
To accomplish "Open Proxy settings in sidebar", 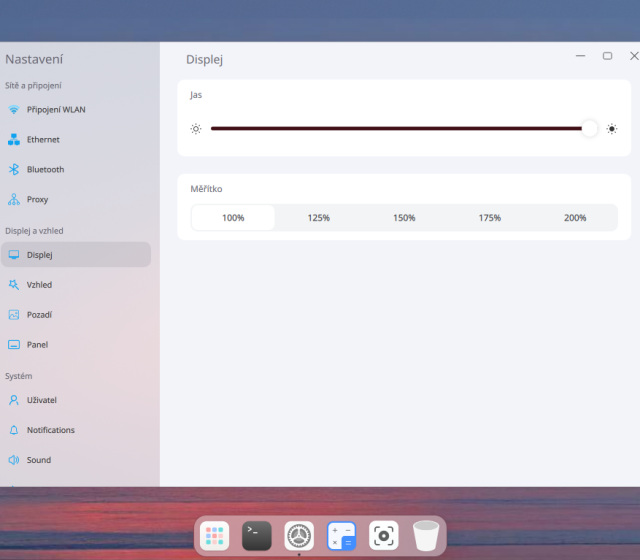I will pyautogui.click(x=37, y=200).
